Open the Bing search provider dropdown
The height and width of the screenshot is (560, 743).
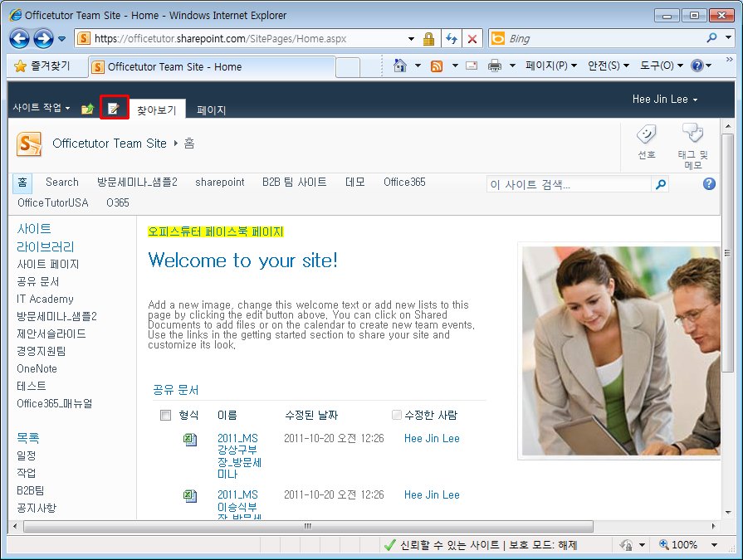click(x=728, y=37)
